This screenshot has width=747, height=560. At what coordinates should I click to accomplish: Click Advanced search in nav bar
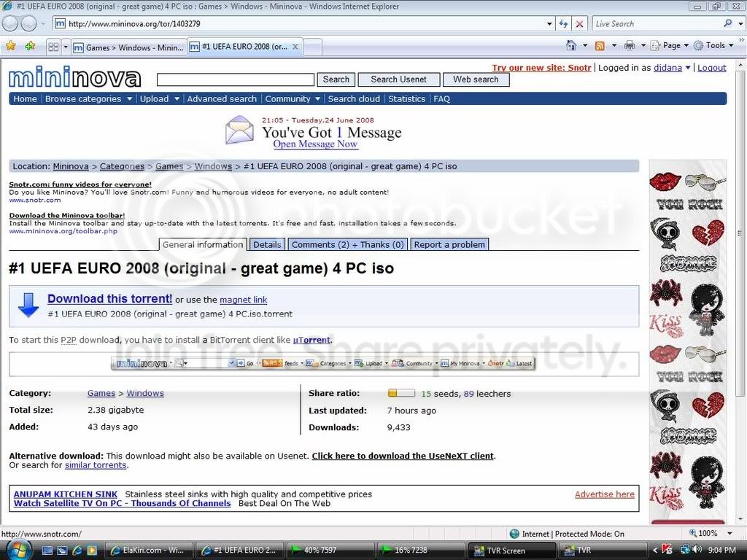222,99
